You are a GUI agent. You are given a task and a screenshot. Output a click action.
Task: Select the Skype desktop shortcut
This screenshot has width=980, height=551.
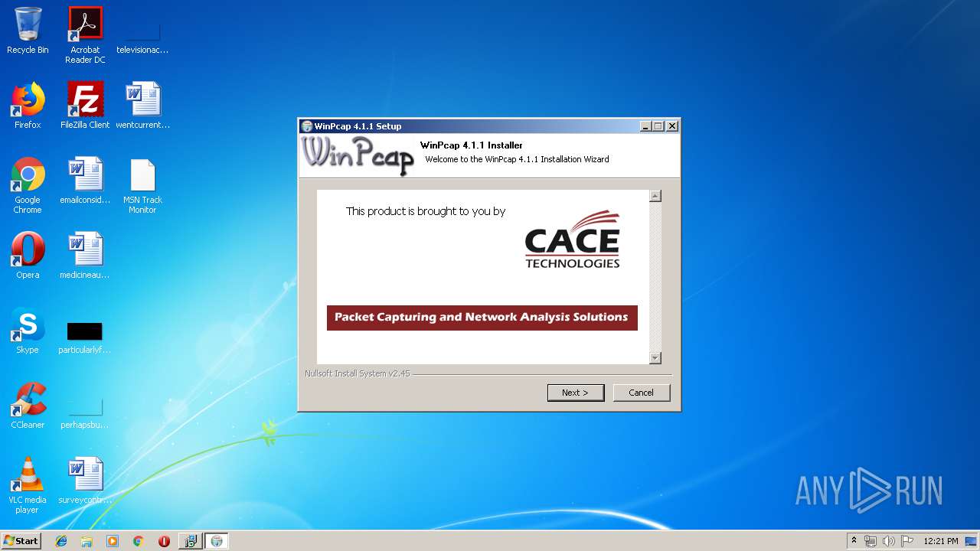pos(28,331)
